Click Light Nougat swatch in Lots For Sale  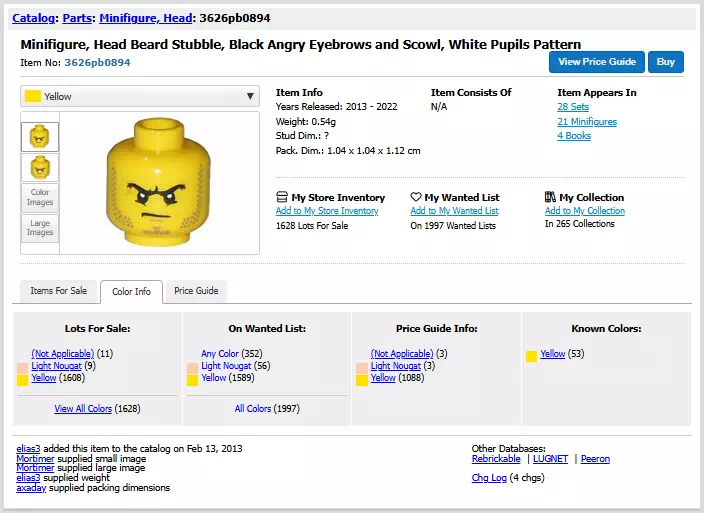22,368
